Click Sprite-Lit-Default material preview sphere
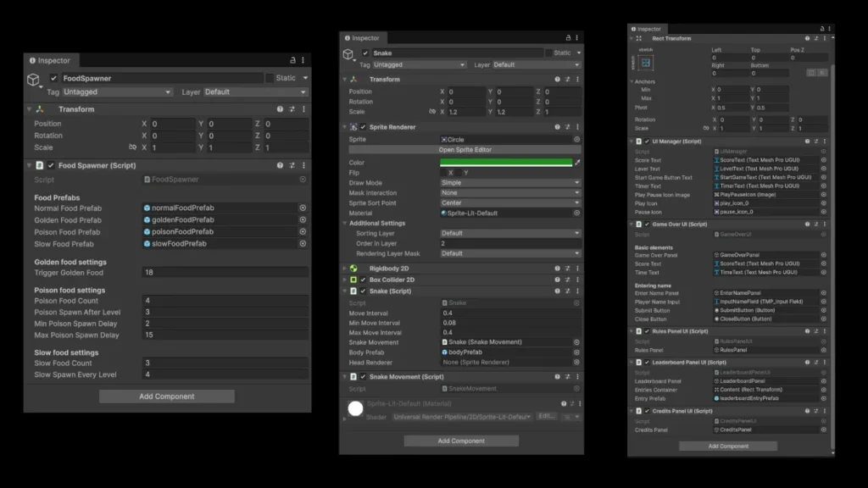This screenshot has height=488, width=868. coord(355,408)
